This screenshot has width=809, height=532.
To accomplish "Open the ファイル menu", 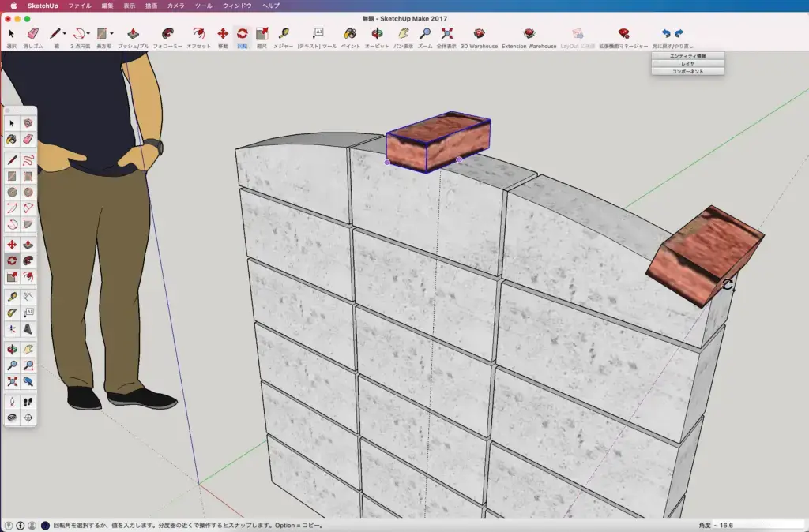I will (80, 6).
